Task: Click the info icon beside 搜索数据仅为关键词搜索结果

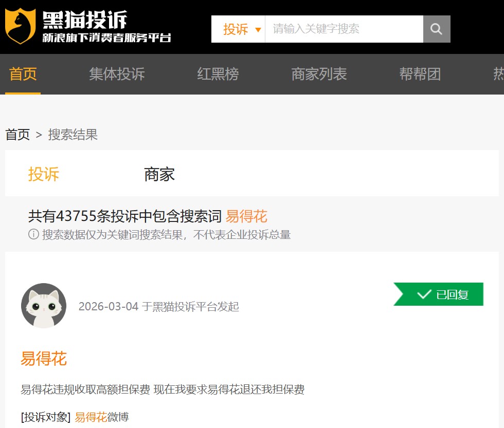Action: pos(33,234)
